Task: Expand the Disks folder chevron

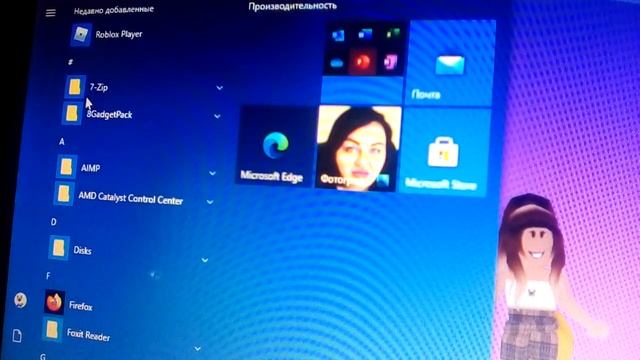Action: coord(204,260)
